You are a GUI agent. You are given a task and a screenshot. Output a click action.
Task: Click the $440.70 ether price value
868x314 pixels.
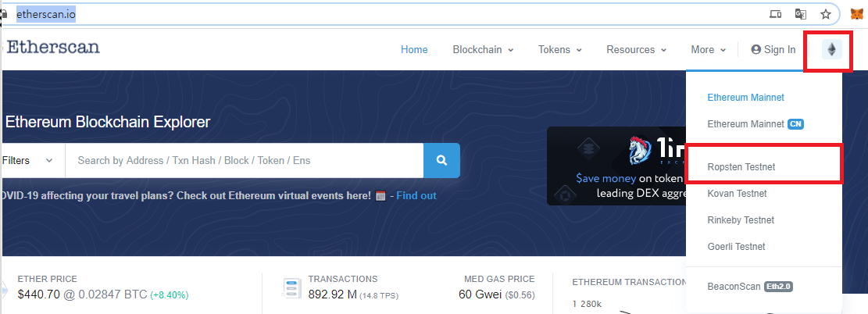(38, 294)
